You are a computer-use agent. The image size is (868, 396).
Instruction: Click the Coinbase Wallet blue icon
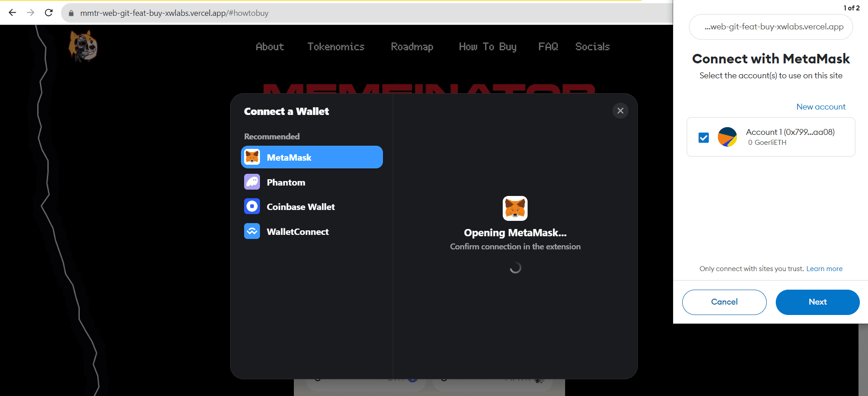252,207
